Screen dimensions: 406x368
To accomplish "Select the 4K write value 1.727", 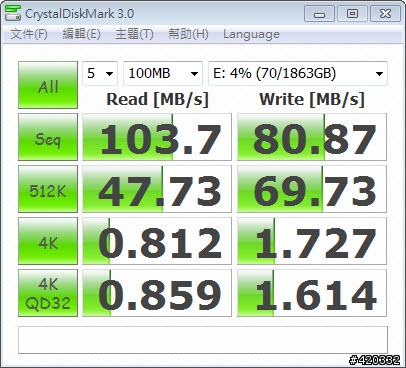I will click(x=312, y=241).
